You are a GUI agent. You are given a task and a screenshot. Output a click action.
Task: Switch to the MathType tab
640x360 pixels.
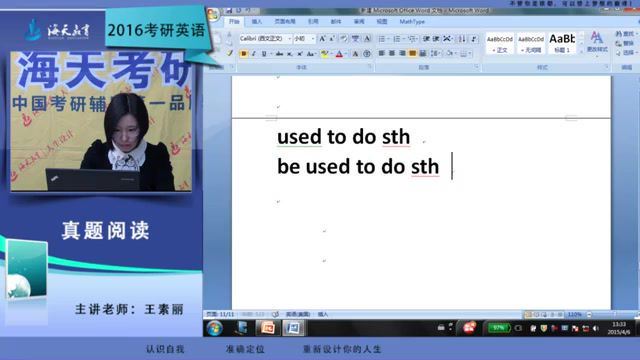coord(412,22)
